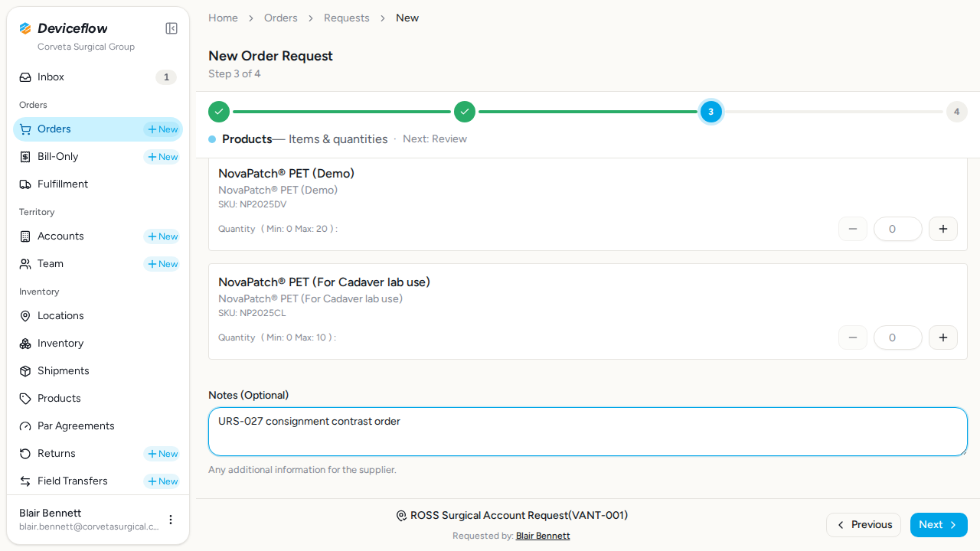Open user menu three-dots for Blair Bennett
The height and width of the screenshot is (551, 980).
171,520
